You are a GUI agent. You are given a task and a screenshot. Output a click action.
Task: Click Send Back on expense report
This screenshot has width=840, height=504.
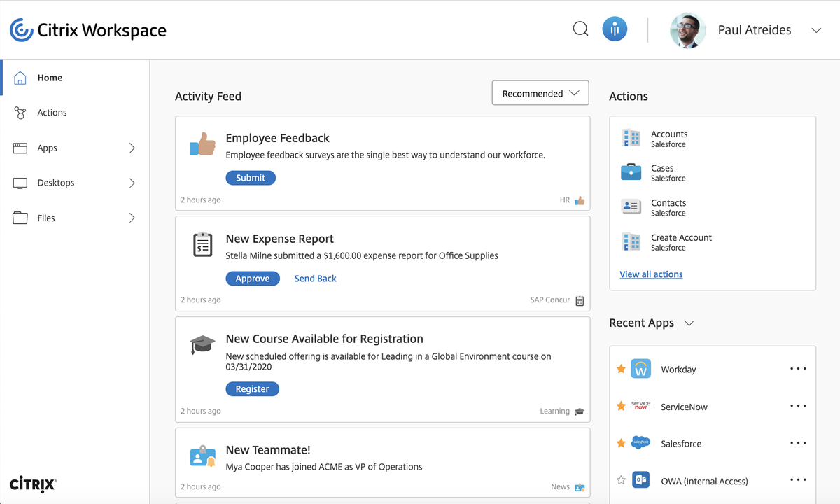pyautogui.click(x=316, y=279)
